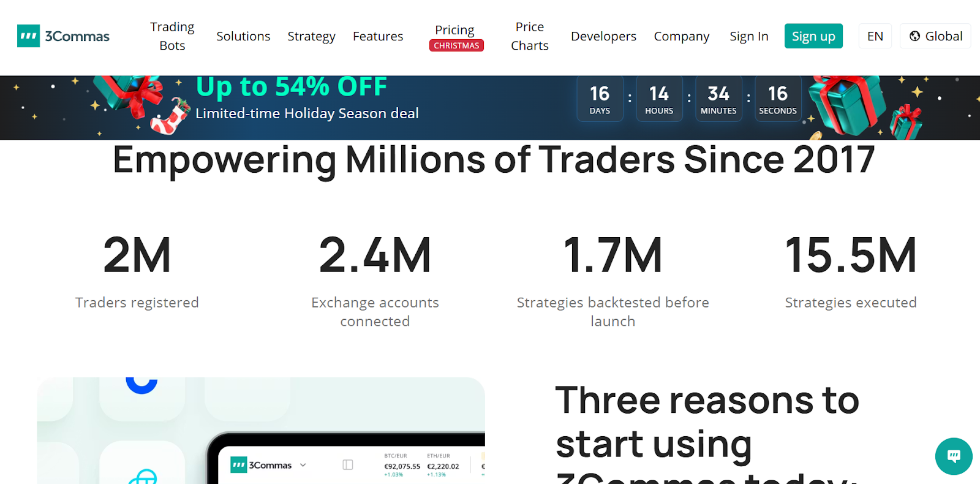
Task: Open the EN language selector
Action: coord(875,36)
